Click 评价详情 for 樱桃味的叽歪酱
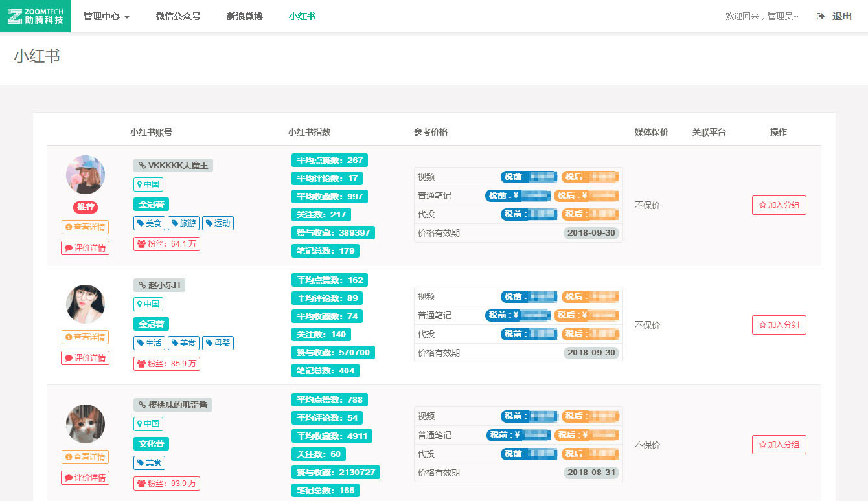 click(x=85, y=477)
